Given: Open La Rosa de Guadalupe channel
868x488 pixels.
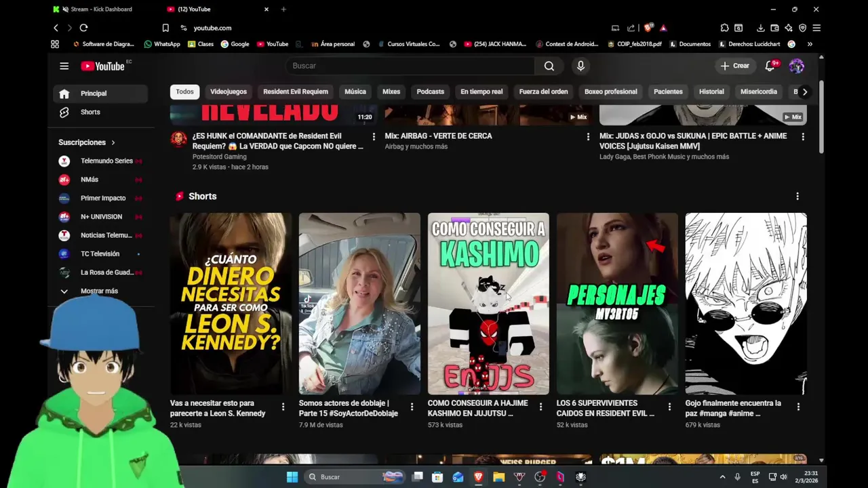Looking at the screenshot, I should tap(100, 272).
